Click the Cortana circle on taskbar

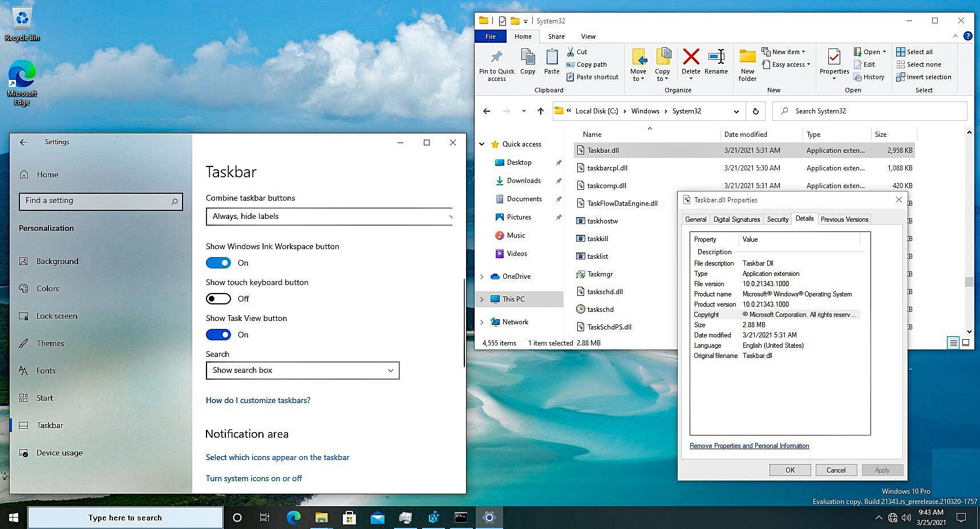pyautogui.click(x=237, y=518)
